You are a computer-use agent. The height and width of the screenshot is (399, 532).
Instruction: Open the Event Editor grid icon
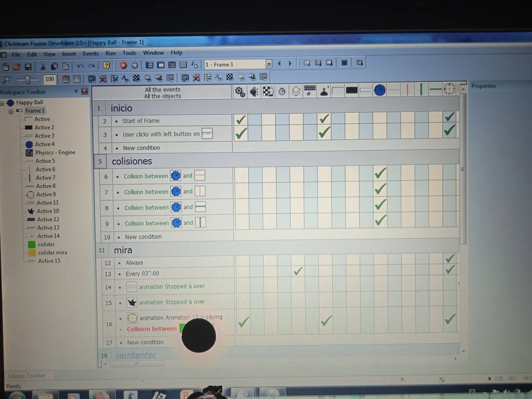[172, 65]
